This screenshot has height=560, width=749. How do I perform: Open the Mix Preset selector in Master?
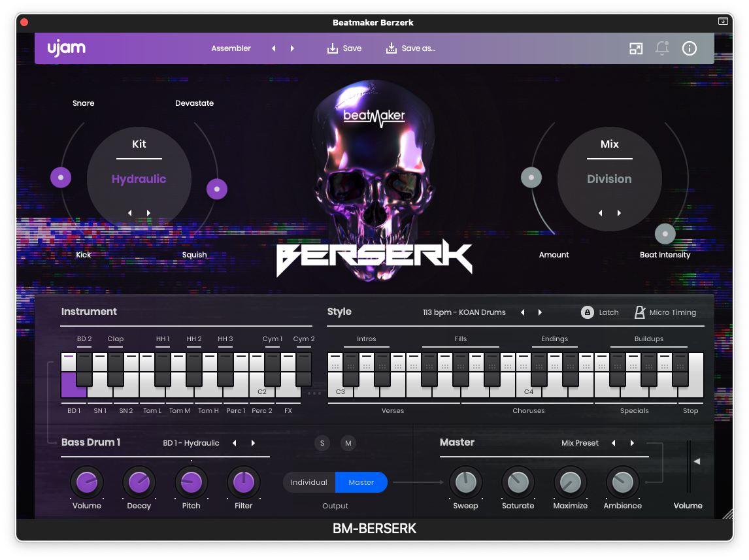[x=580, y=443]
